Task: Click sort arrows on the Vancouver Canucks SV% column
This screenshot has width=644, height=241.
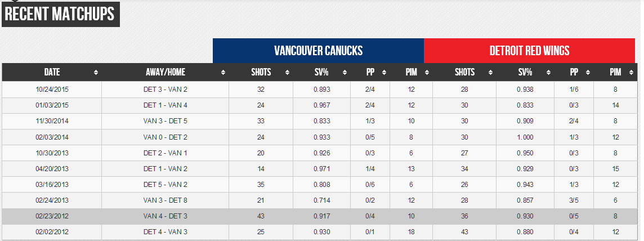Action: (x=345, y=73)
